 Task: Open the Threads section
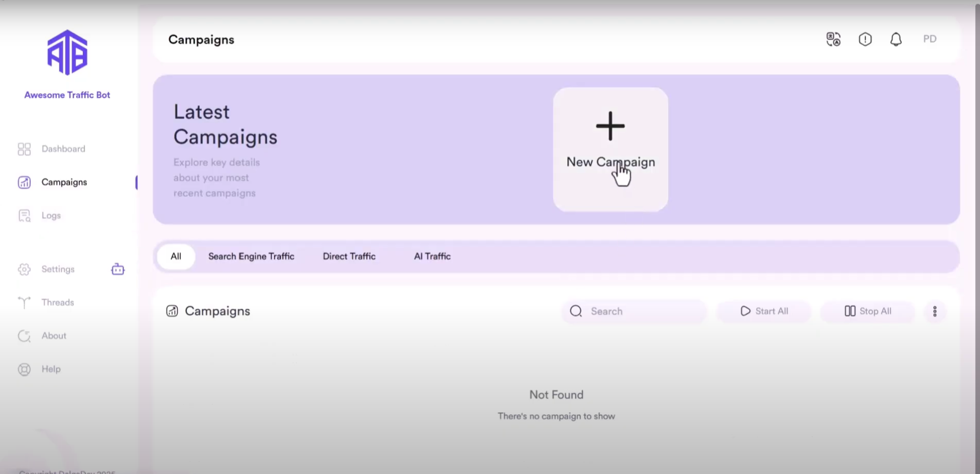click(x=58, y=302)
